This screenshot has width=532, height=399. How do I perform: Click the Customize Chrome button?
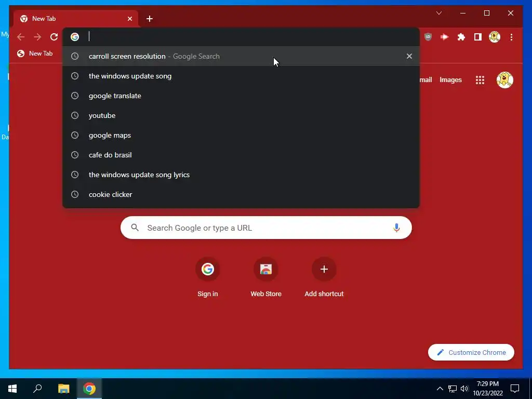pyautogui.click(x=471, y=353)
